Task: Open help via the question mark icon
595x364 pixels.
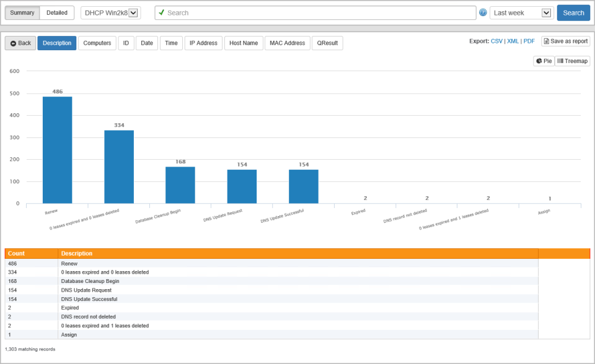Action: (x=482, y=12)
